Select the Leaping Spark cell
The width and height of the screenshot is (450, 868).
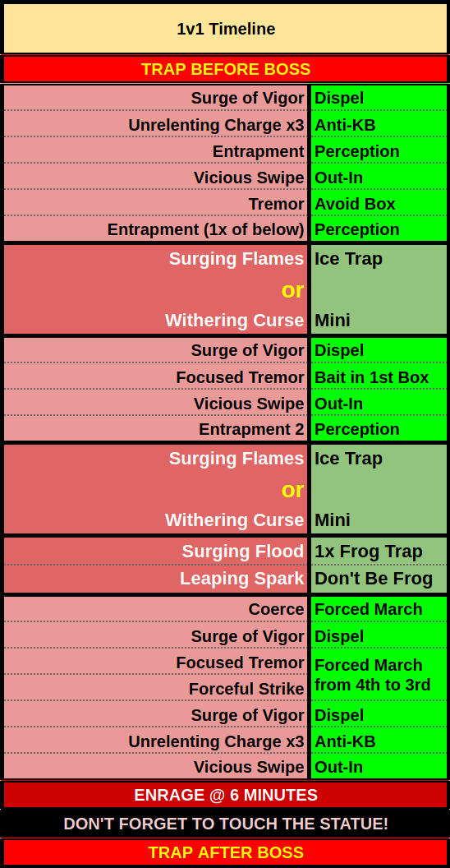tap(155, 578)
